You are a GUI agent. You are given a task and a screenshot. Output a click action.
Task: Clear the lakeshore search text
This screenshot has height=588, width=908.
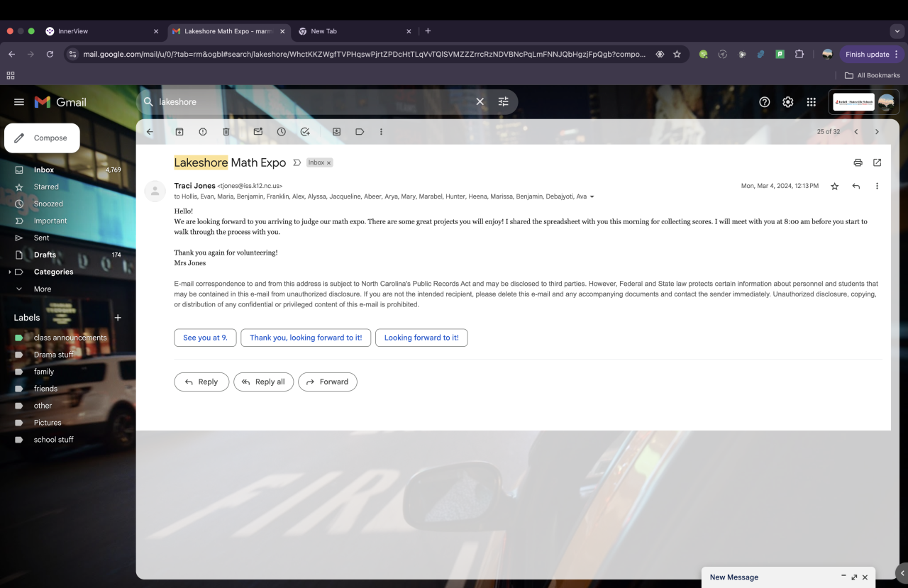point(480,102)
